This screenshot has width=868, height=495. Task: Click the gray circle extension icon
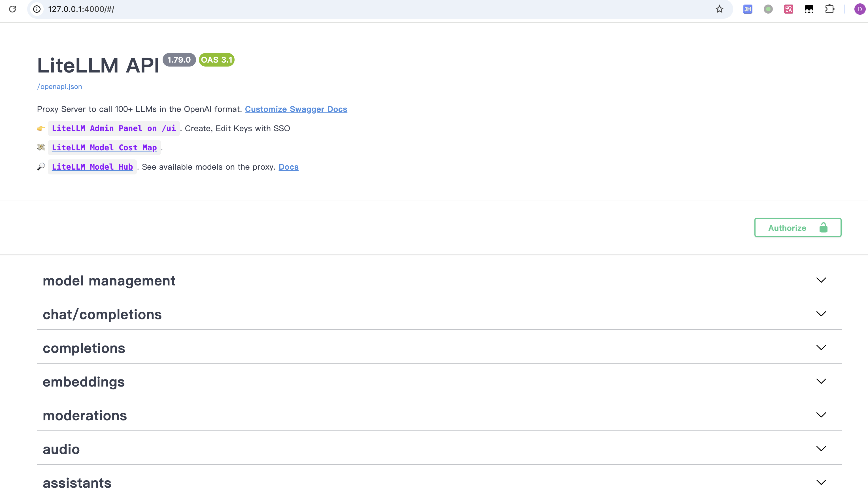(768, 9)
